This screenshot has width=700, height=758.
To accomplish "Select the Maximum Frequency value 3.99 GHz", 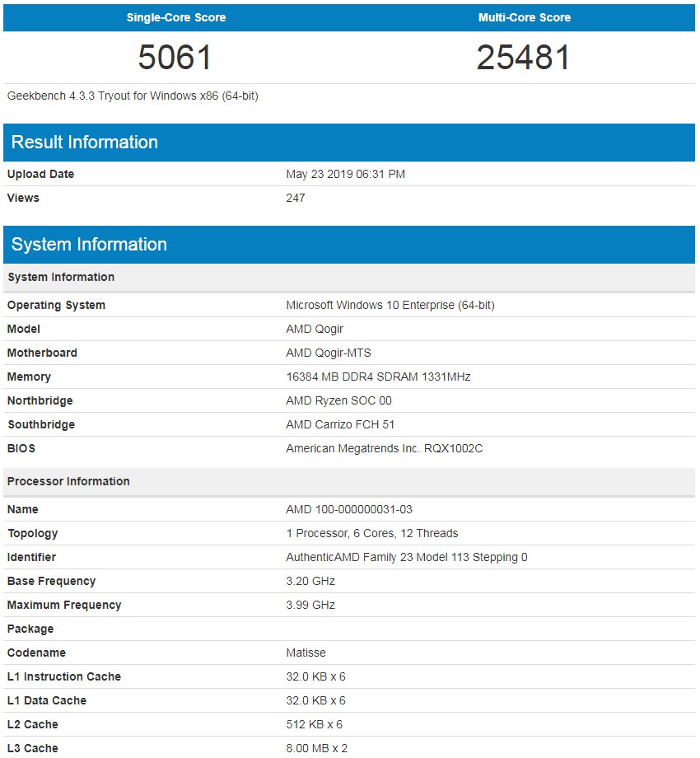I will (x=310, y=605).
